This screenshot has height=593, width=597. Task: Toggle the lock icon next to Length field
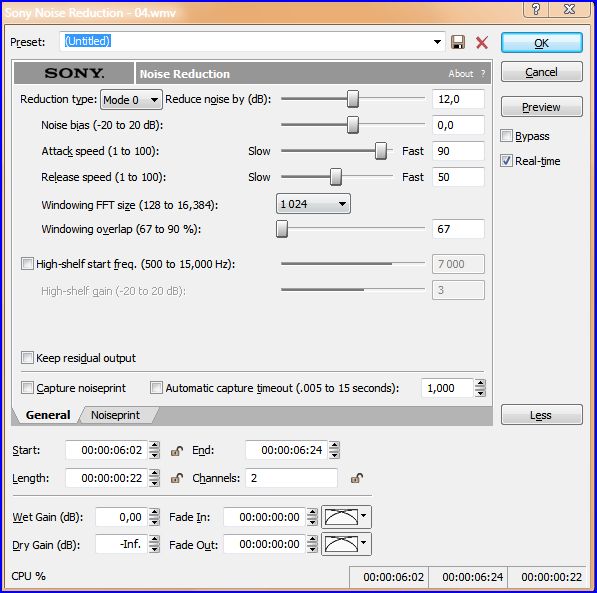click(x=177, y=478)
